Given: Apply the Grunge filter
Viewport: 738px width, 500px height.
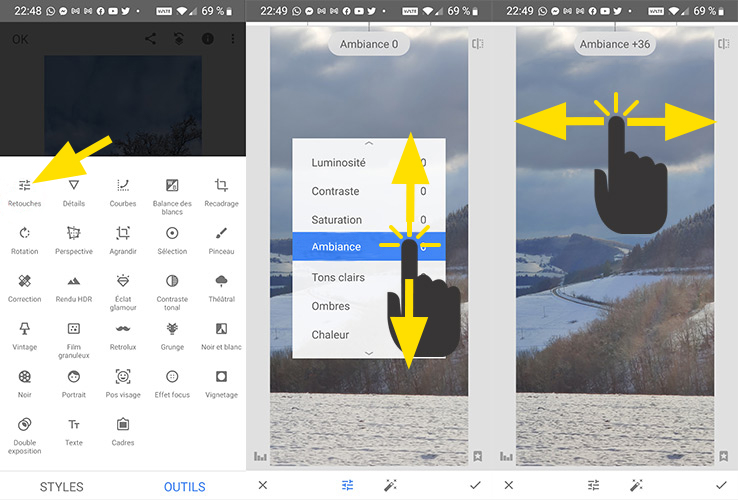Looking at the screenshot, I should (172, 337).
